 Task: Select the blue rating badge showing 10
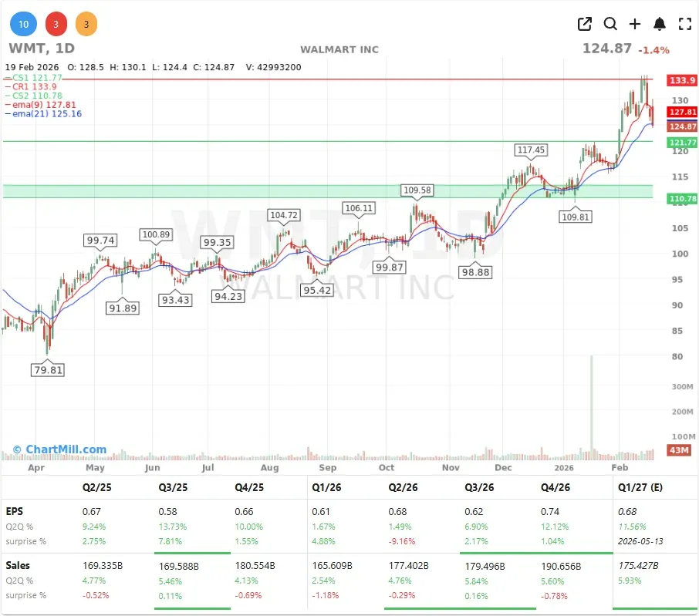tap(23, 24)
